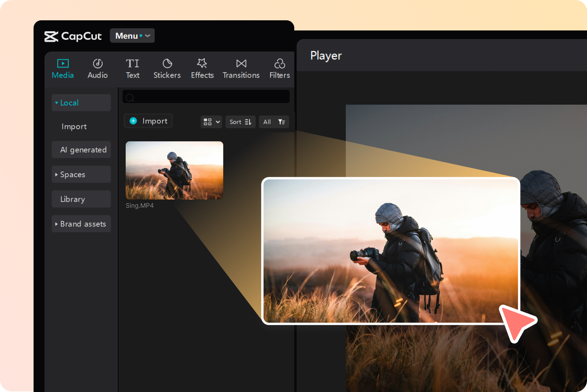Viewport: 587px width, 392px height.
Task: Expand the Spaces section
Action: point(81,175)
